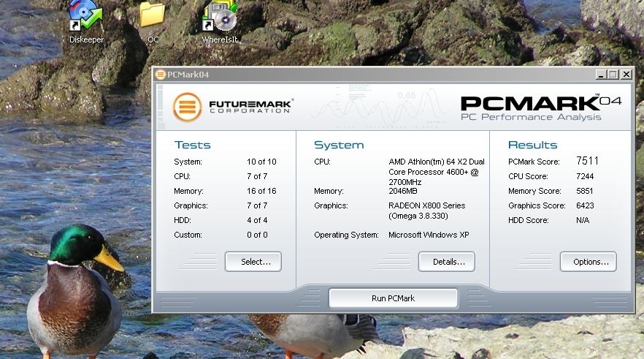The width and height of the screenshot is (644, 359).
Task: Click the PCMARK04 logo text
Action: click(541, 104)
